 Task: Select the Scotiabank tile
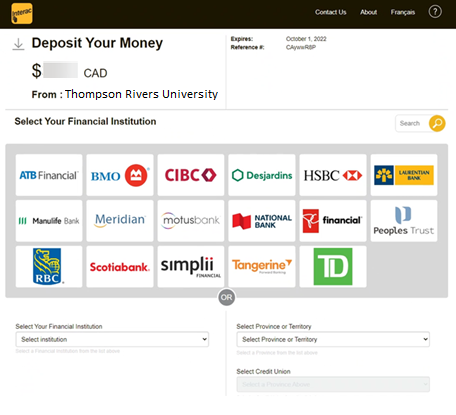coord(120,267)
